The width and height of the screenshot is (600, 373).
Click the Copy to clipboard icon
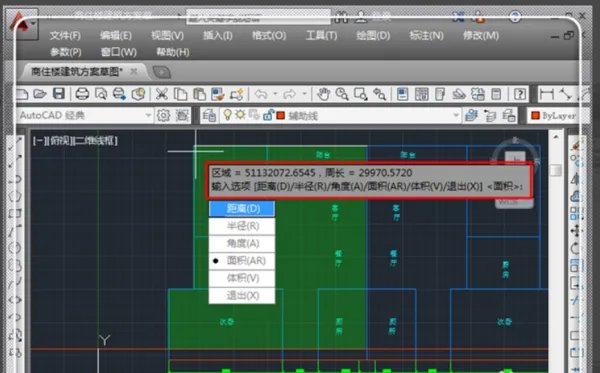(180, 94)
